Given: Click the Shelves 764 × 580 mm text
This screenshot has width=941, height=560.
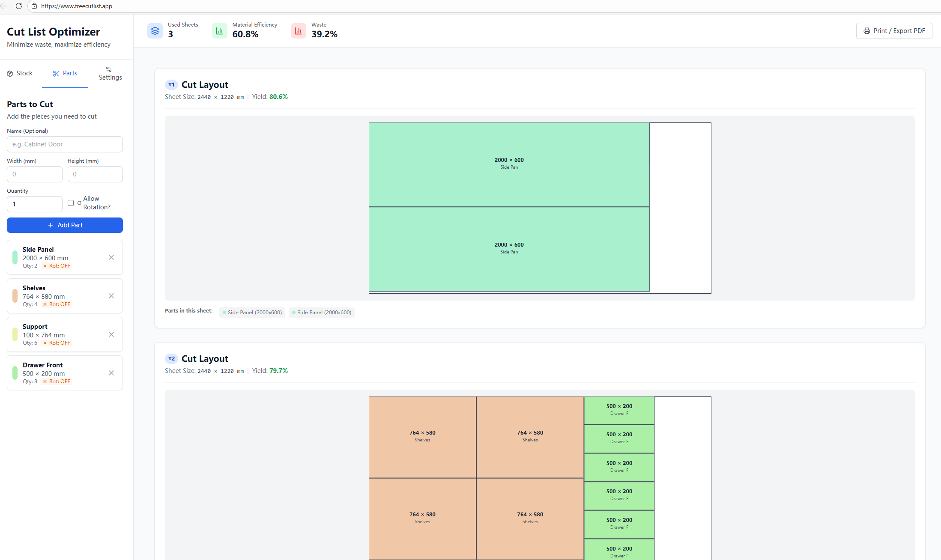Looking at the screenshot, I should 44,297.
